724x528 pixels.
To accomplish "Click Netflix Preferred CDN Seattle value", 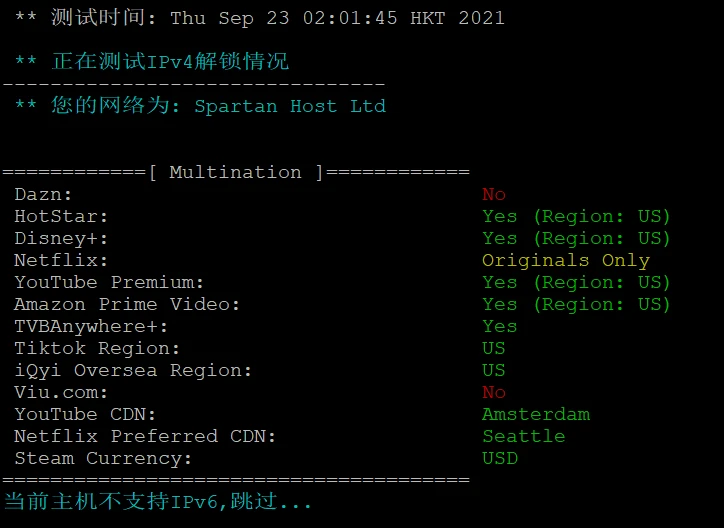I will [x=524, y=437].
